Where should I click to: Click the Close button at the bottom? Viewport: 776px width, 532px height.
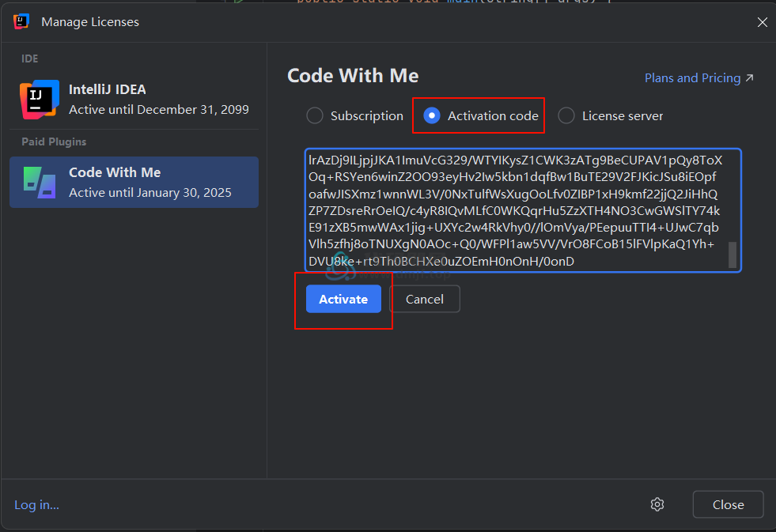(x=728, y=504)
